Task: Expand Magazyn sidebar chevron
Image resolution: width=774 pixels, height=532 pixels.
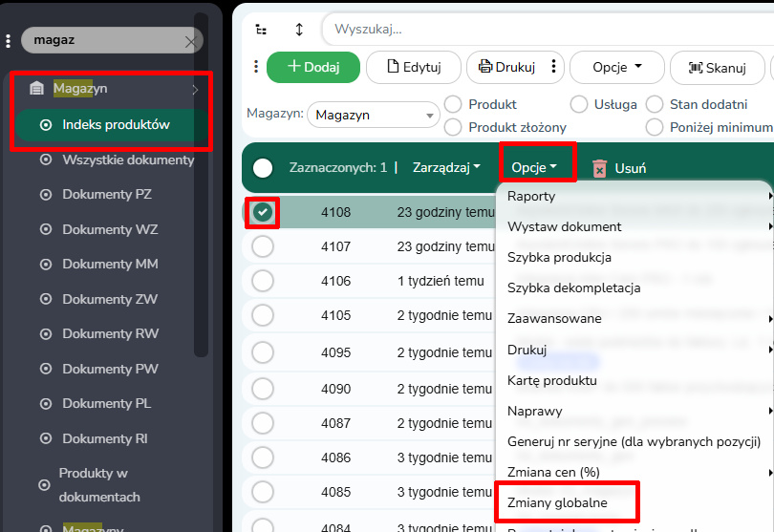Action: point(196,90)
